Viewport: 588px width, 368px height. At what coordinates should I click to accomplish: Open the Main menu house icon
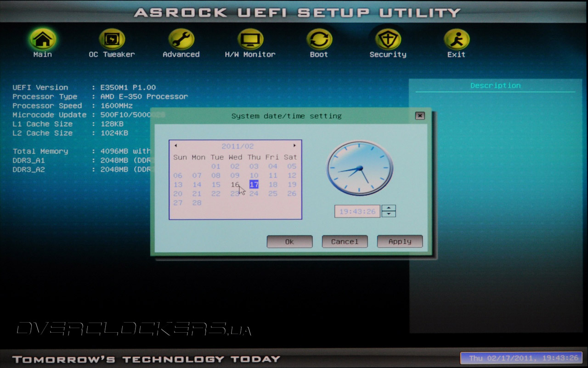coord(42,39)
